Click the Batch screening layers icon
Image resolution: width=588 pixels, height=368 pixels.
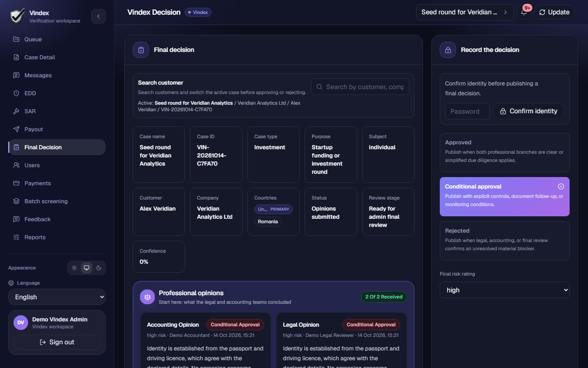coord(16,201)
